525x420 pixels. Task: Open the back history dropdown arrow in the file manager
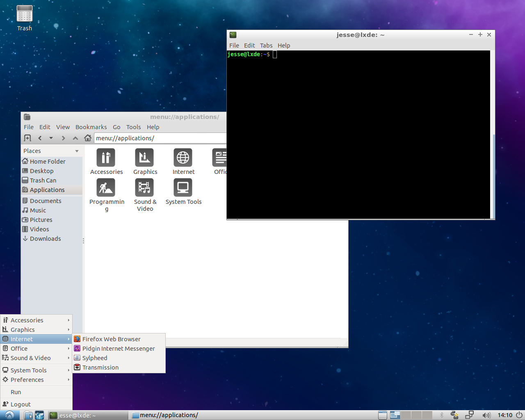51,138
